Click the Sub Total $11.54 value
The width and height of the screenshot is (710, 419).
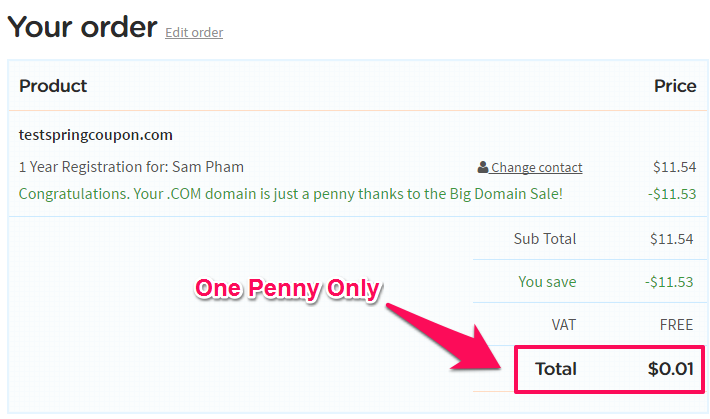(x=672, y=239)
